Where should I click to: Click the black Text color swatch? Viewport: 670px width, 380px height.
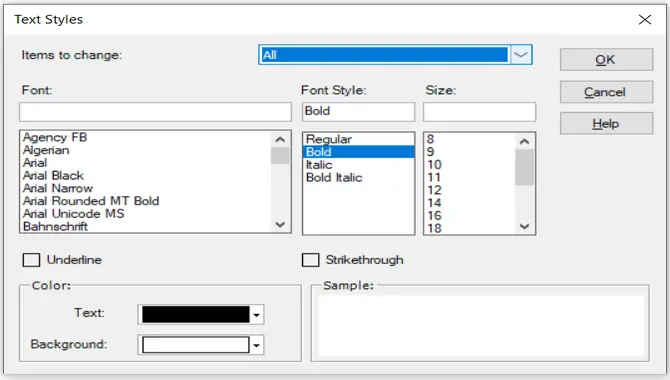point(196,315)
